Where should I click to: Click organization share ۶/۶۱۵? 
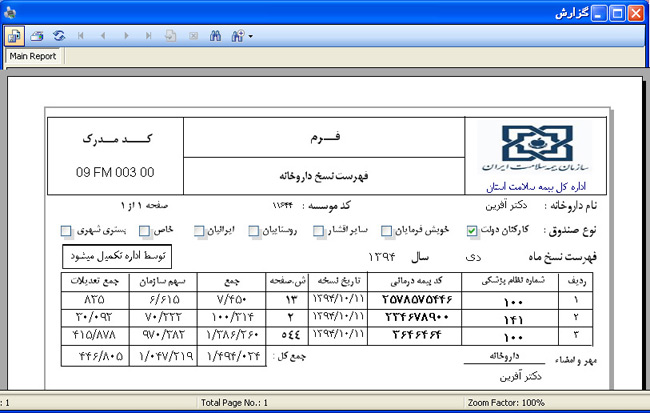tap(164, 299)
